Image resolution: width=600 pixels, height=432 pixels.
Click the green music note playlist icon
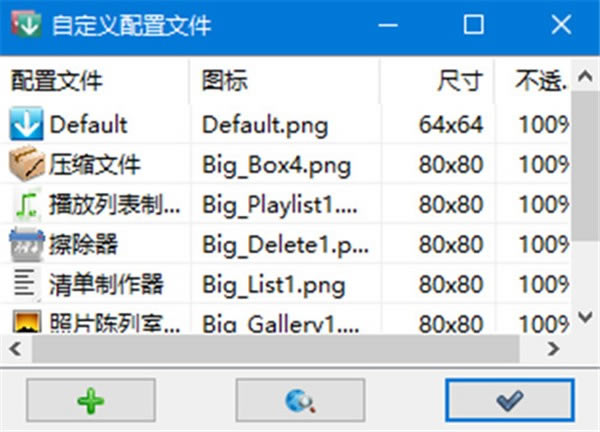point(27,204)
